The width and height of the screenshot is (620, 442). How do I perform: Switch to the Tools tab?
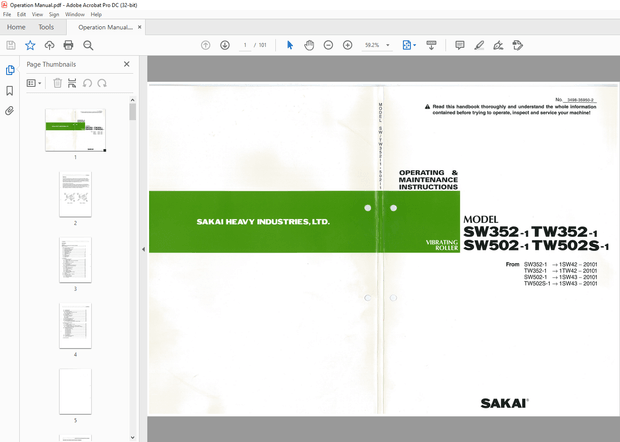46,27
